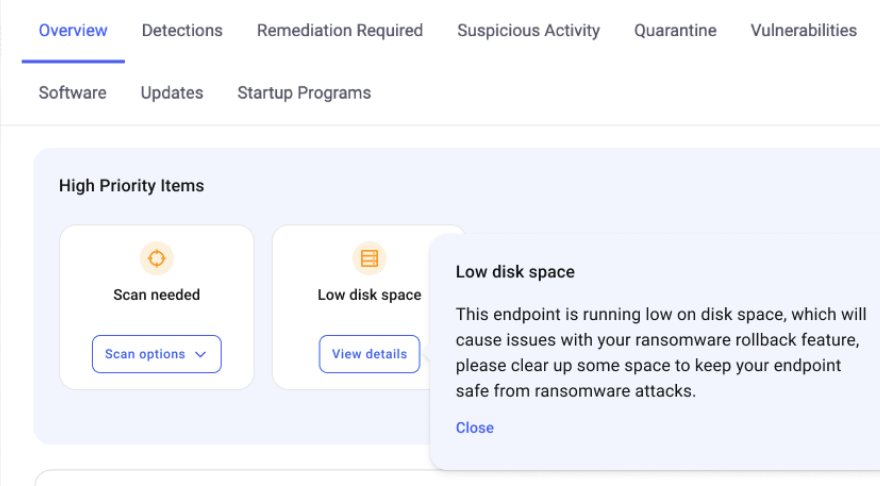Click the High Priority Items heading
The image size is (880, 486).
coord(131,186)
